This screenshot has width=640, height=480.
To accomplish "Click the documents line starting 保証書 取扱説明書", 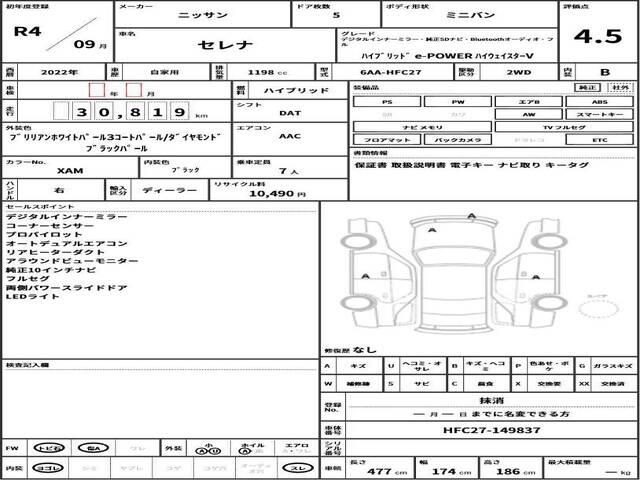I will click(x=471, y=165).
